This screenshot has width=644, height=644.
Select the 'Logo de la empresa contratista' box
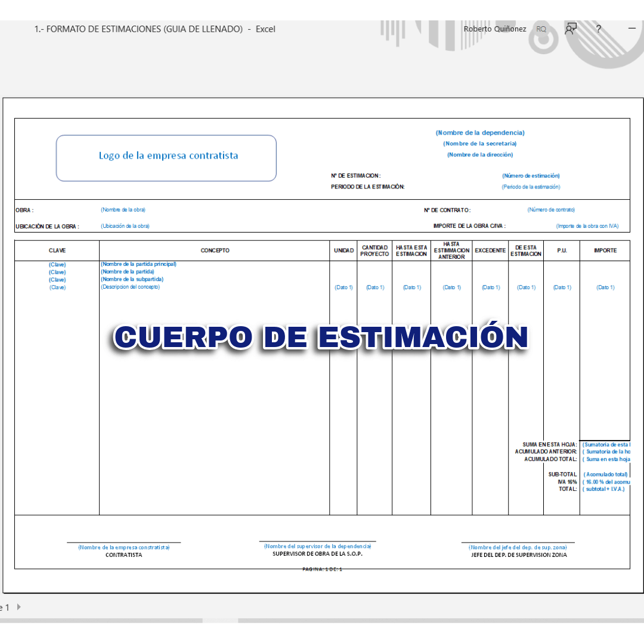(x=166, y=157)
